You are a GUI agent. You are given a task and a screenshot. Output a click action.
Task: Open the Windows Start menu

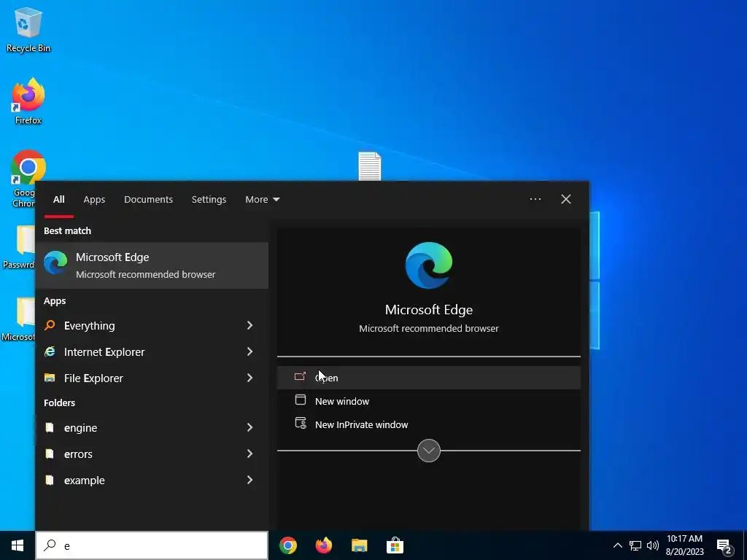point(18,545)
